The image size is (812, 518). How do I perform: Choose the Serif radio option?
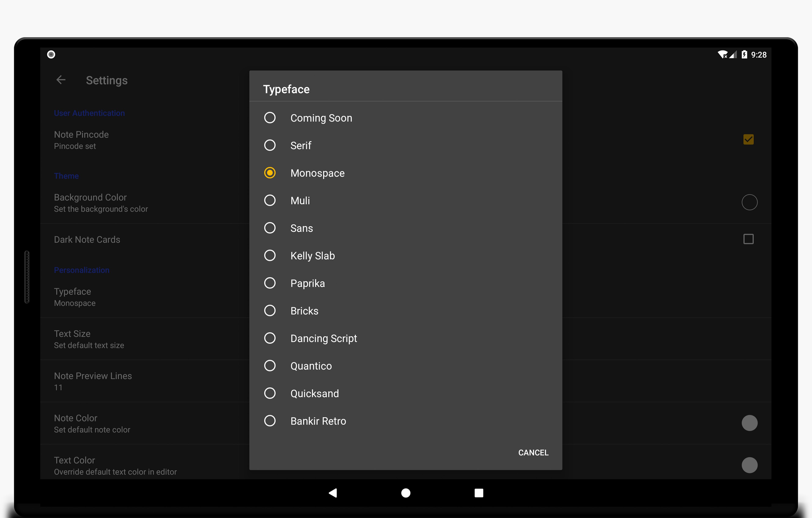tap(406, 145)
